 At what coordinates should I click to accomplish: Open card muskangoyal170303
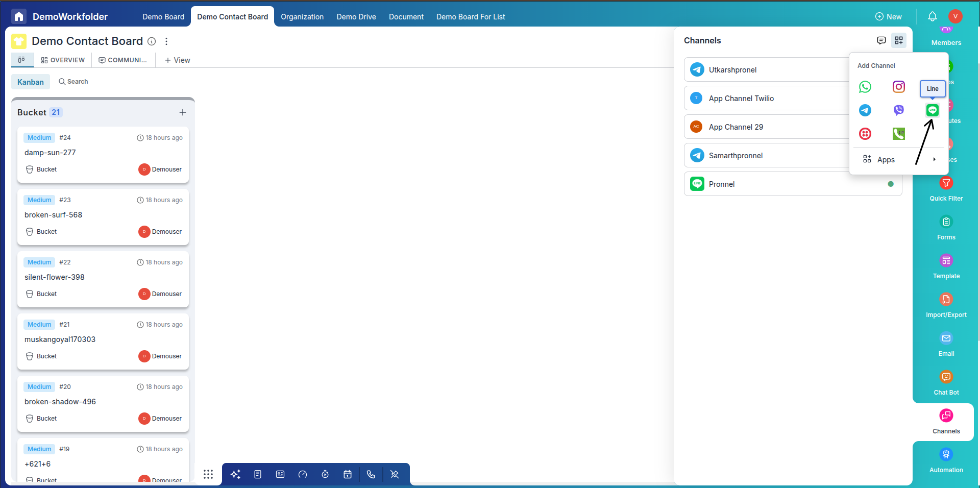(x=103, y=341)
